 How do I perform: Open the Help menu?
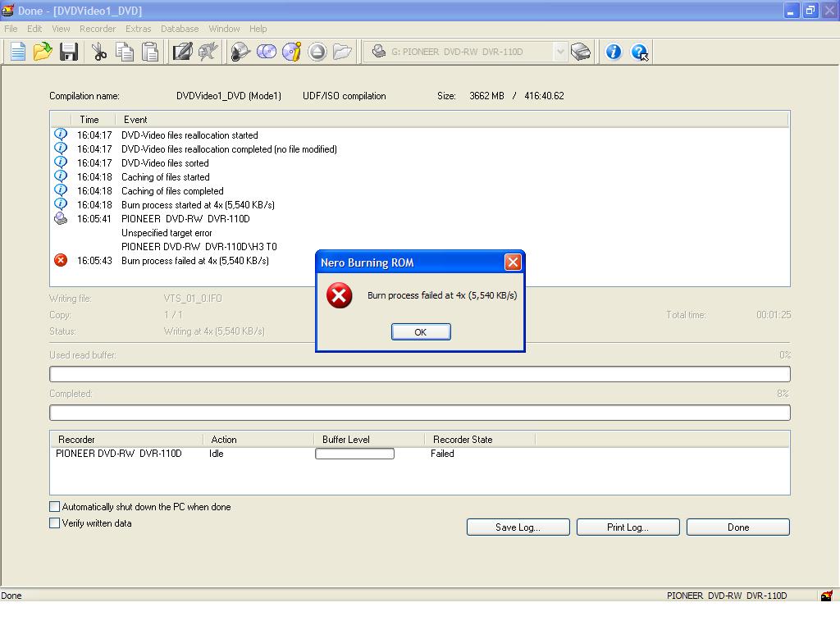(258, 29)
